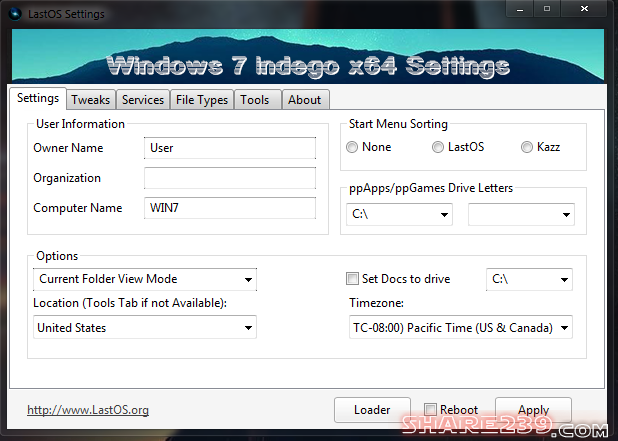
Task: Switch to the Settings tab
Action: pyautogui.click(x=38, y=98)
